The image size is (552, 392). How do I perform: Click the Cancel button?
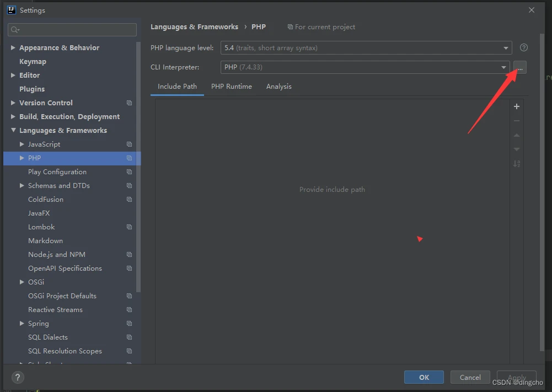[470, 377]
